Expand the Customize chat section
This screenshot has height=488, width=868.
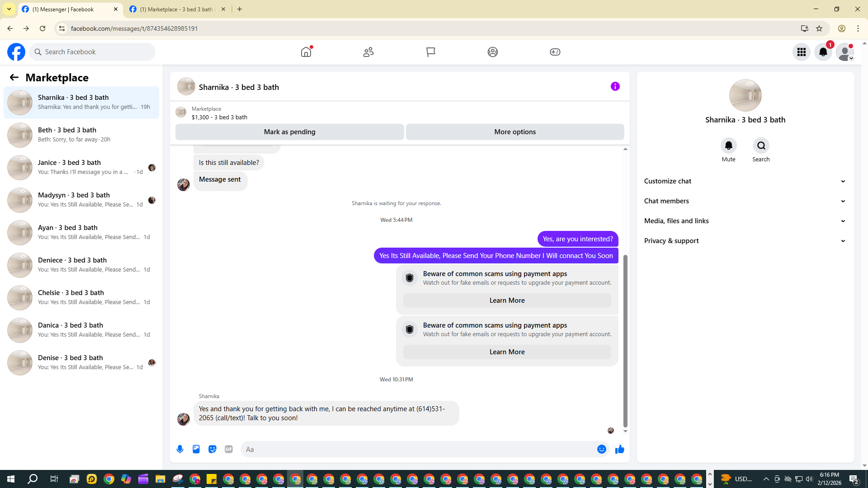click(x=745, y=181)
